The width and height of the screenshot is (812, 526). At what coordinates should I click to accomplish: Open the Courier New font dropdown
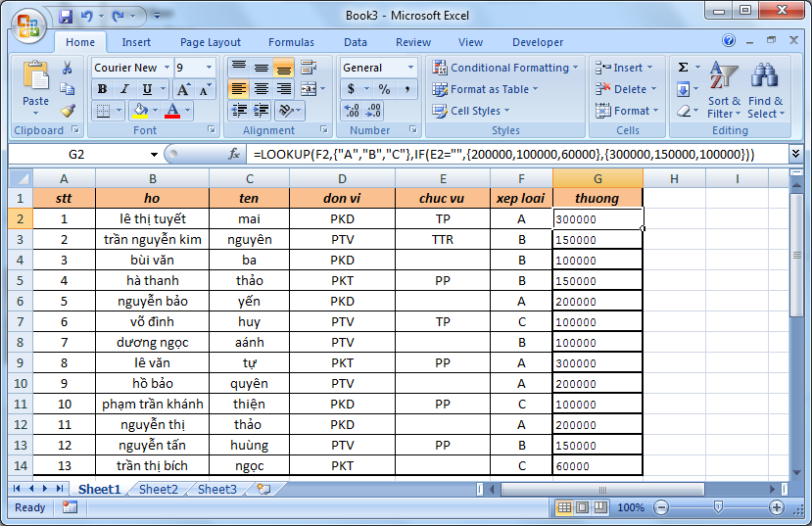(x=167, y=68)
